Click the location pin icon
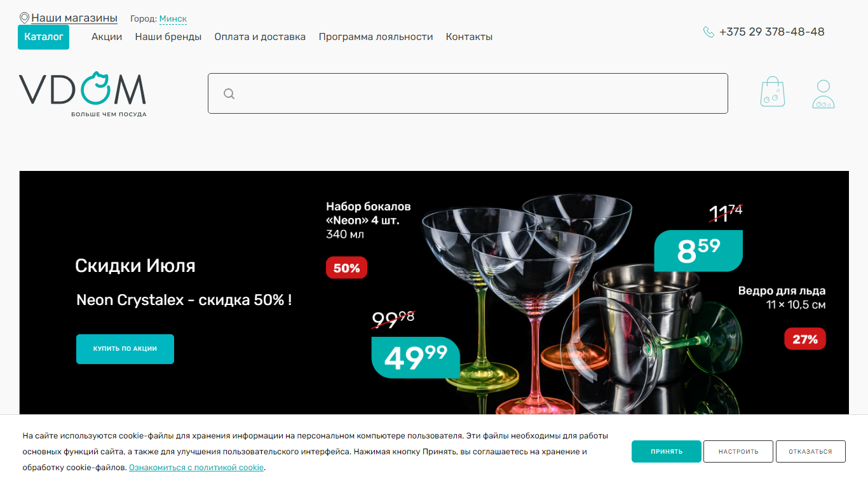The image size is (868, 488). point(25,18)
